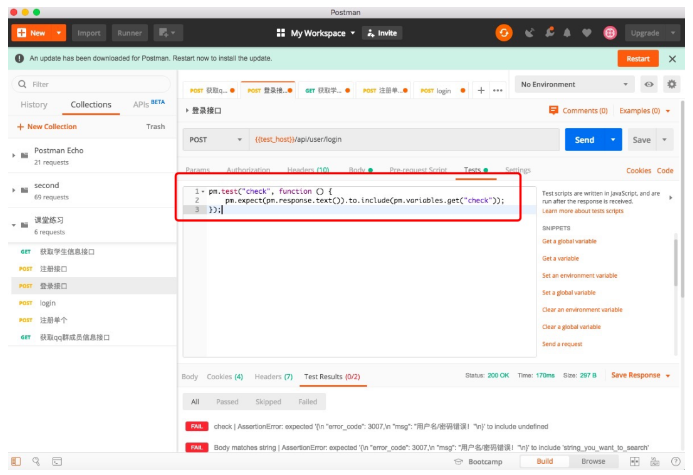Toggle to Browse mode
Screen dimensions: 693x475
pos(593,461)
